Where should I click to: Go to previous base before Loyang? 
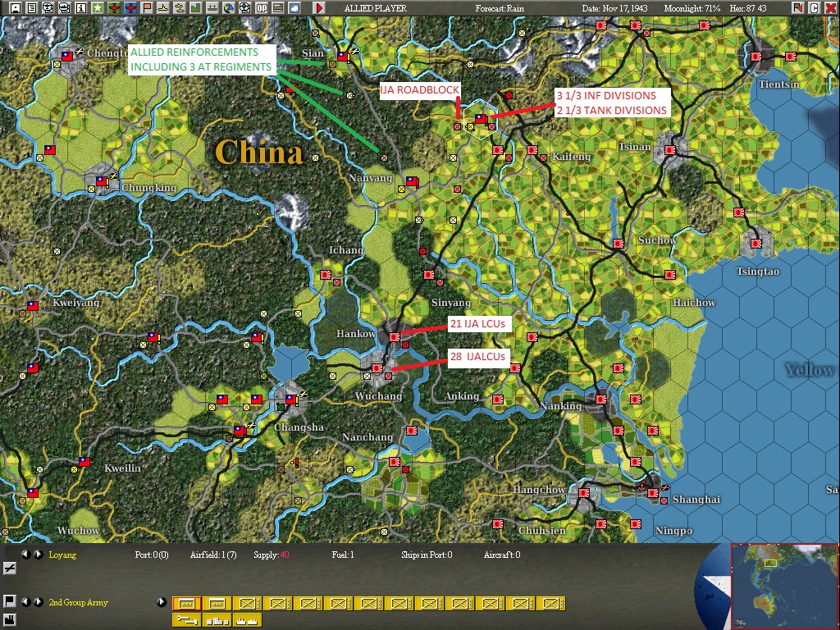(25, 555)
